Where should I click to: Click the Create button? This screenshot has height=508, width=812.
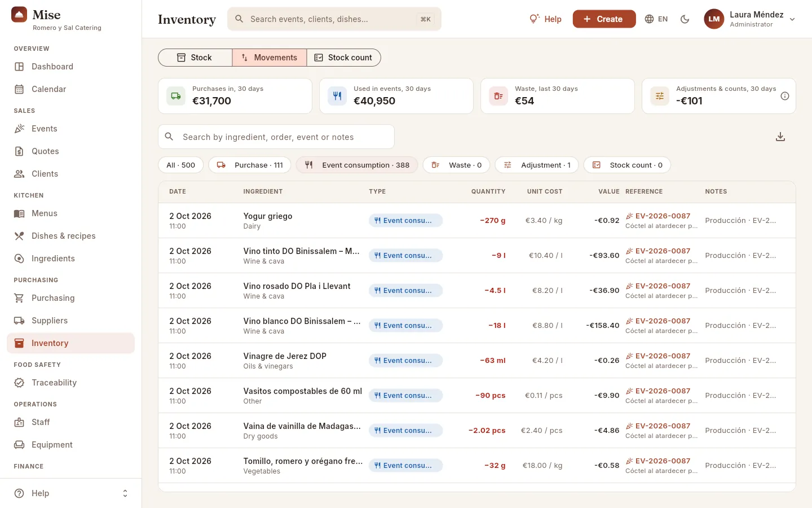tap(604, 19)
